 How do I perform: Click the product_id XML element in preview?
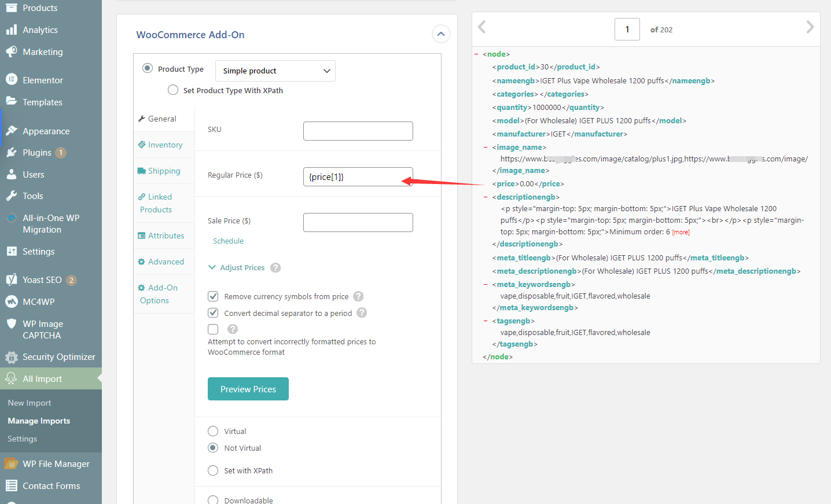tap(546, 67)
